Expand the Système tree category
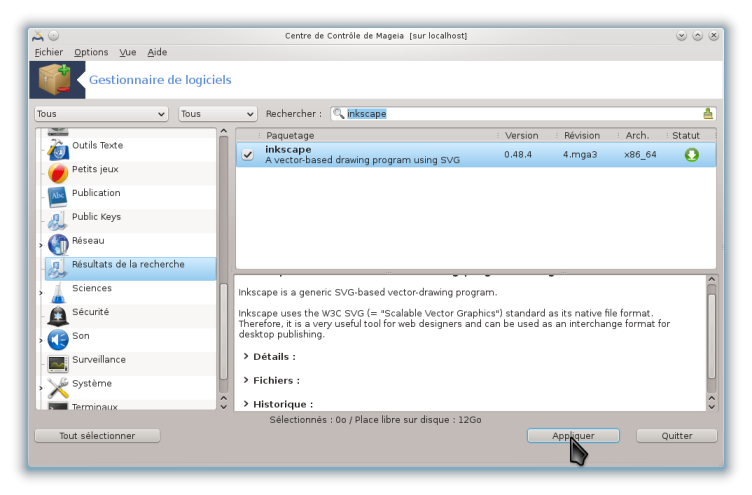The width and height of the screenshot is (752, 495). 41,388
